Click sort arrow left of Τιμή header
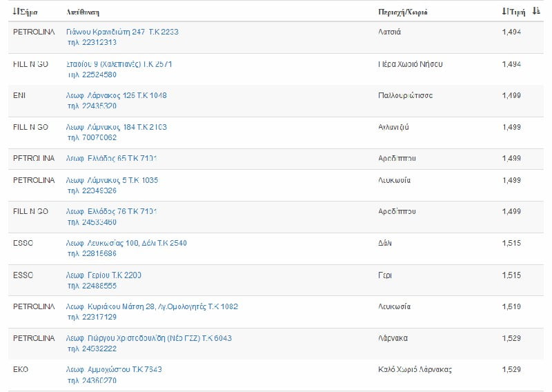Image resolution: width=552 pixels, height=392 pixels. [504, 12]
